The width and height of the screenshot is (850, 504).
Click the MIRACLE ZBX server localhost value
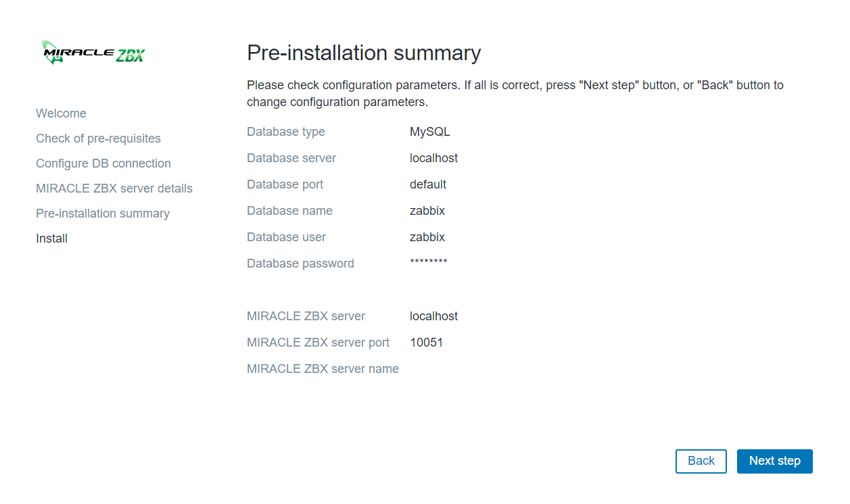(433, 316)
